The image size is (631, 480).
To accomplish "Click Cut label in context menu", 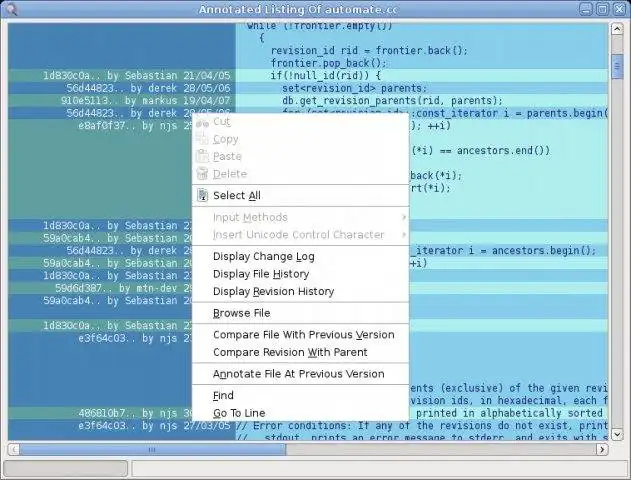I will [x=222, y=122].
